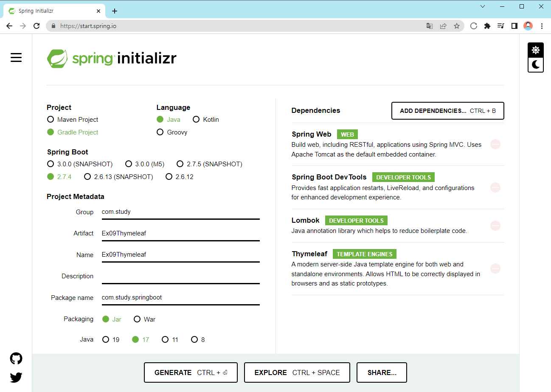The width and height of the screenshot is (551, 392).
Task: Click the Thymeleaf dependency title
Action: click(x=309, y=254)
